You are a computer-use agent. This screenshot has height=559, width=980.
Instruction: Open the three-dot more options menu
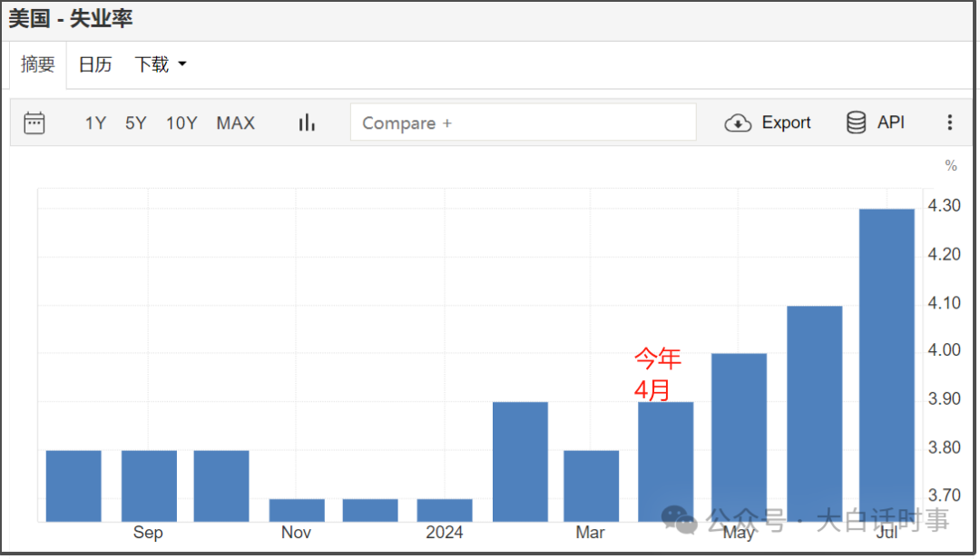tap(949, 123)
